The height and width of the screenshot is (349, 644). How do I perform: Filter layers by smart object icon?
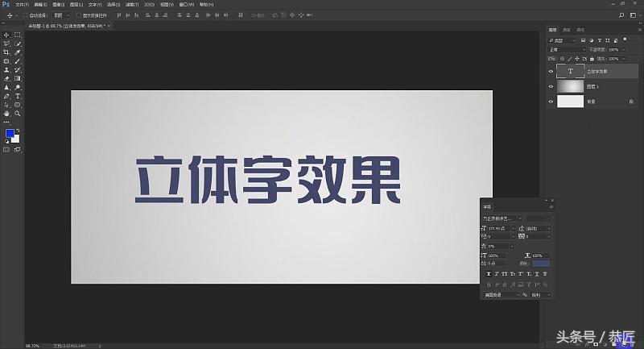coord(615,40)
